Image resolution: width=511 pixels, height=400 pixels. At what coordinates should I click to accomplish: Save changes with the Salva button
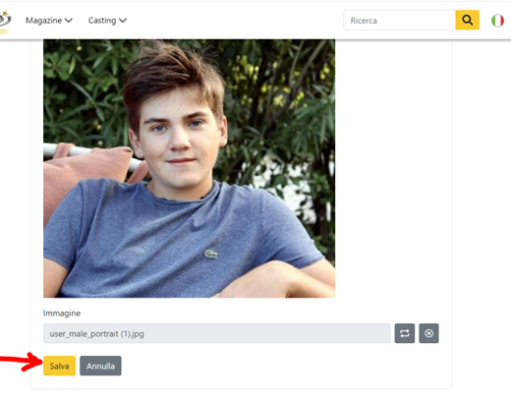coord(59,366)
